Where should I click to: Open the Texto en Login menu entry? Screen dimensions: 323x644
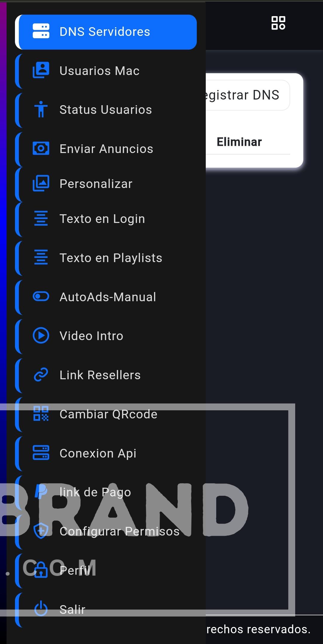pyautogui.click(x=106, y=219)
